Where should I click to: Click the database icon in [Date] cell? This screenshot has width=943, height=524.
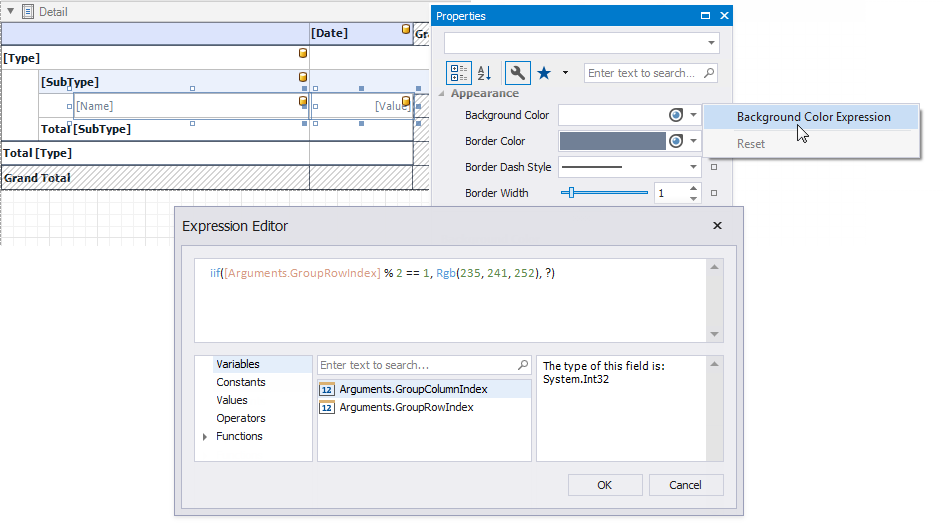click(x=406, y=30)
